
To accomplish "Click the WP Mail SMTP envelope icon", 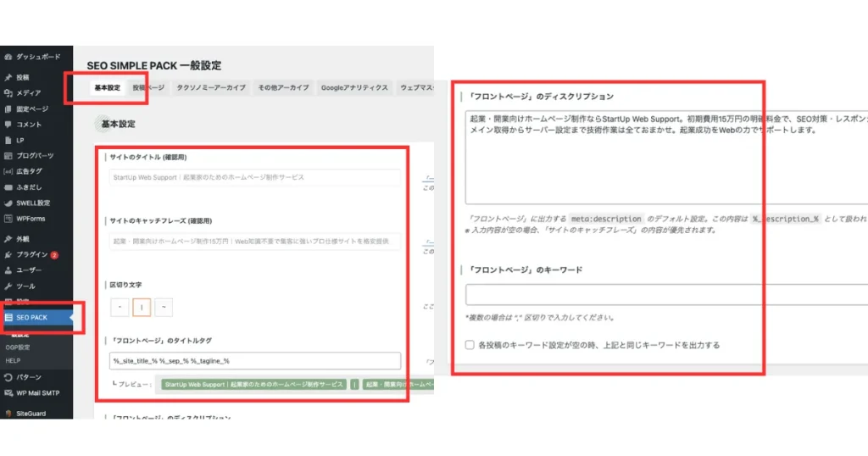I will coord(8,393).
